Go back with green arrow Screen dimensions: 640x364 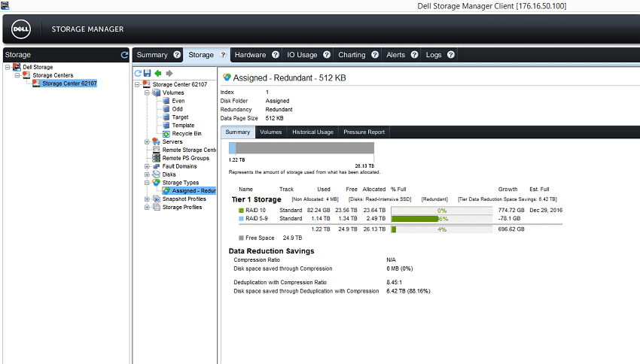(x=158, y=74)
